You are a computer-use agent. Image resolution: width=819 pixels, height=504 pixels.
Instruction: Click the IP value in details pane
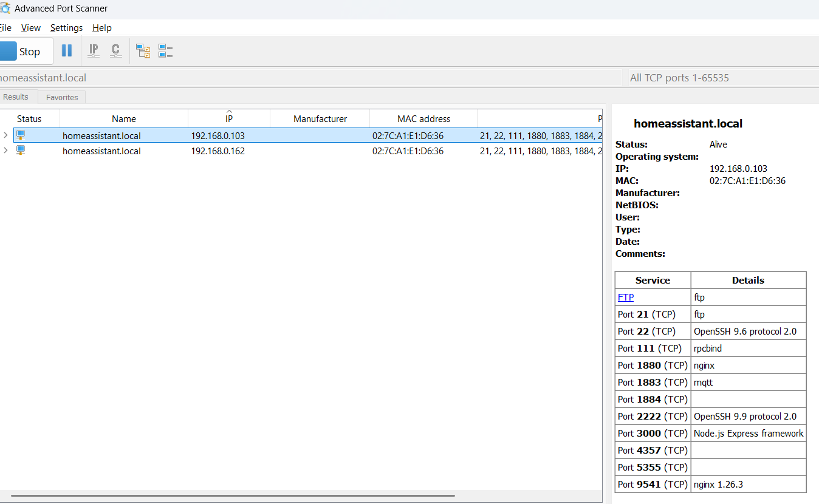point(738,169)
